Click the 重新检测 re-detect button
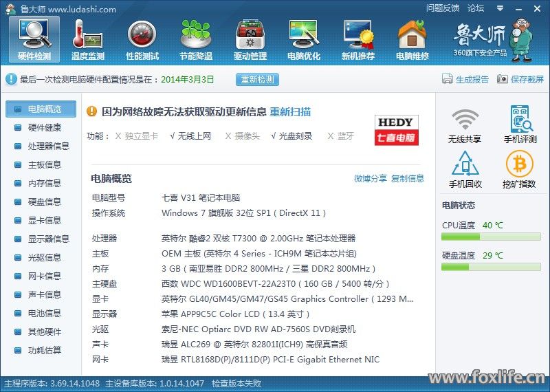Viewport: 550px width, 392px height. click(258, 80)
